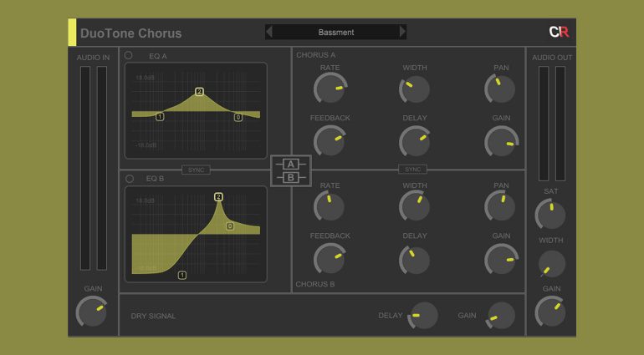
Task: Go to next preset with right arrow
Action: pyautogui.click(x=402, y=32)
